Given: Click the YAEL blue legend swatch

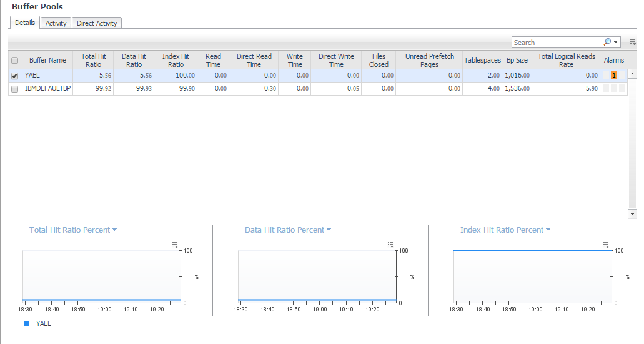Looking at the screenshot, I should (x=27, y=323).
